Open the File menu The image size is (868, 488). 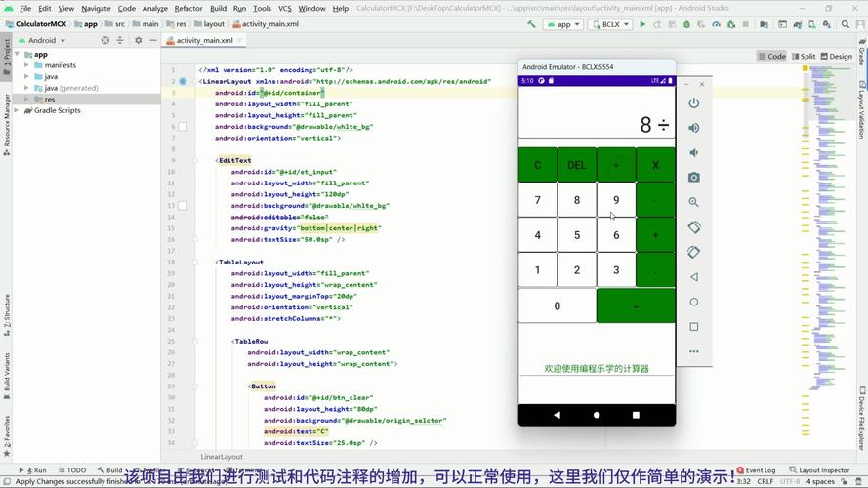[x=25, y=9]
